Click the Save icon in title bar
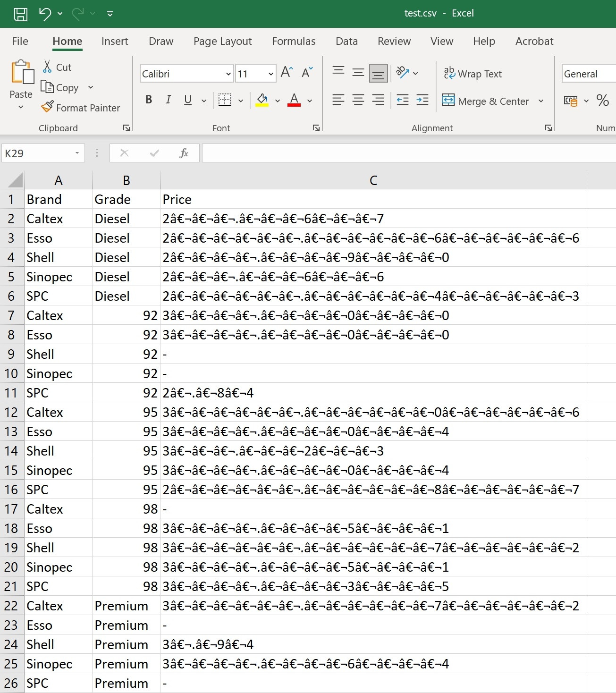 pos(21,14)
